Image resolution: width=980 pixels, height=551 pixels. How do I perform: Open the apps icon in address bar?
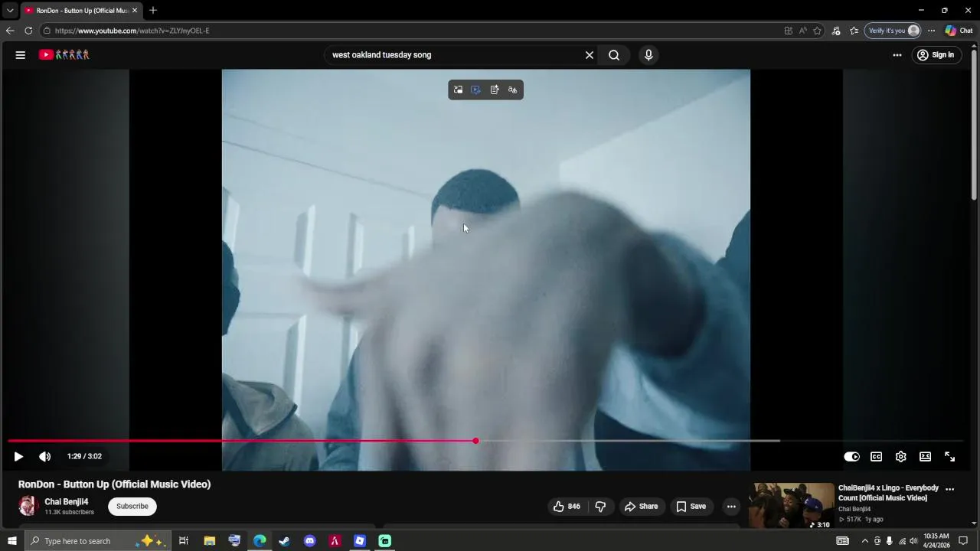click(788, 31)
